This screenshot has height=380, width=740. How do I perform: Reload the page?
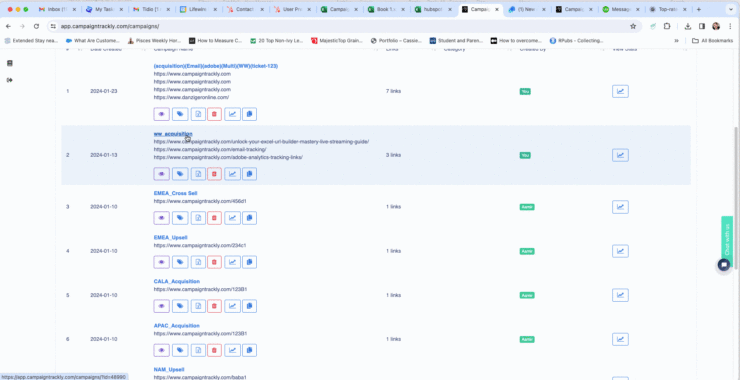tap(36, 26)
